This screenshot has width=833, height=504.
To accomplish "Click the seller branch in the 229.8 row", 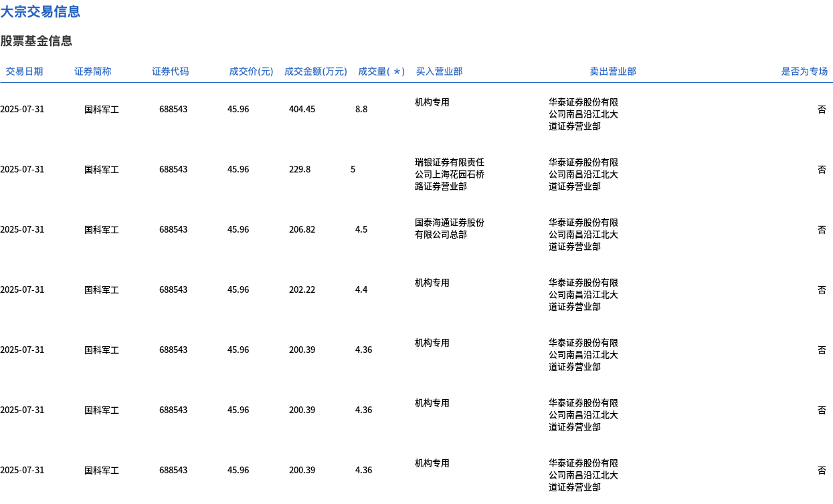I will pyautogui.click(x=583, y=174).
